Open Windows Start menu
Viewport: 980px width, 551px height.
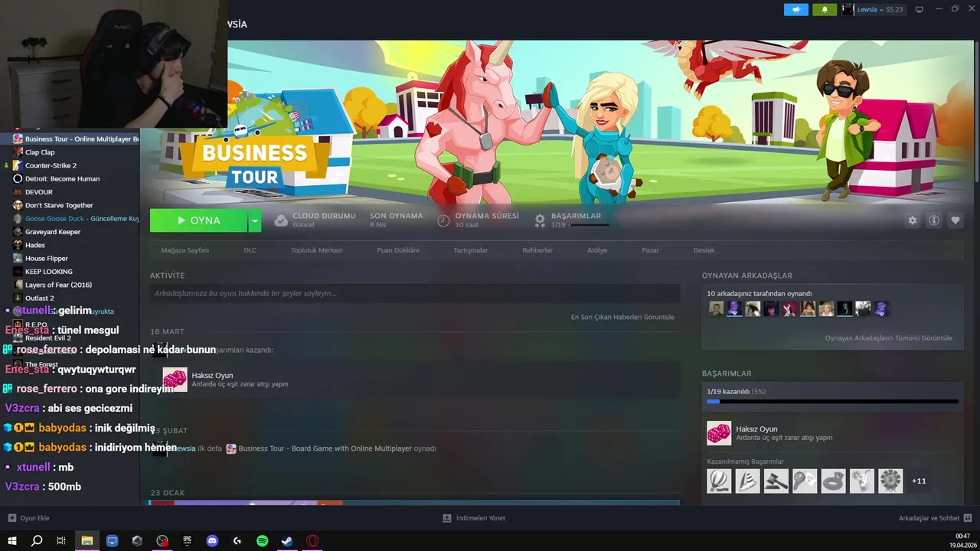click(12, 541)
